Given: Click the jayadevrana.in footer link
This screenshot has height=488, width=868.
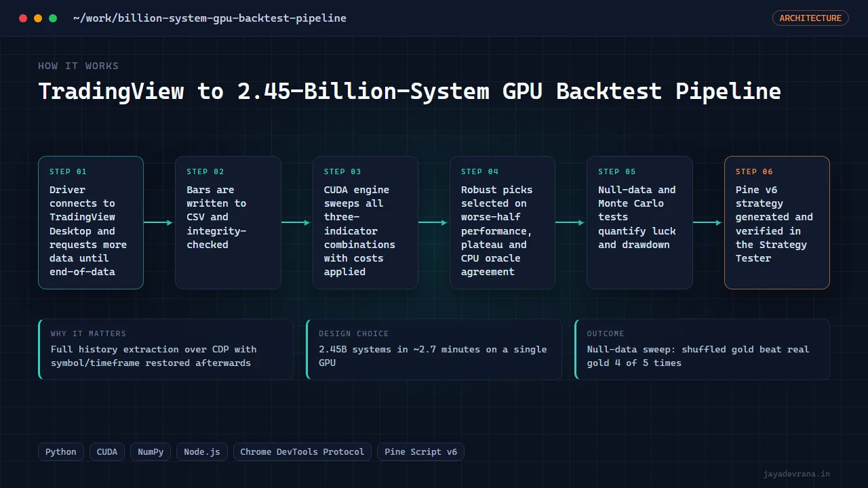Looking at the screenshot, I should pyautogui.click(x=797, y=474).
